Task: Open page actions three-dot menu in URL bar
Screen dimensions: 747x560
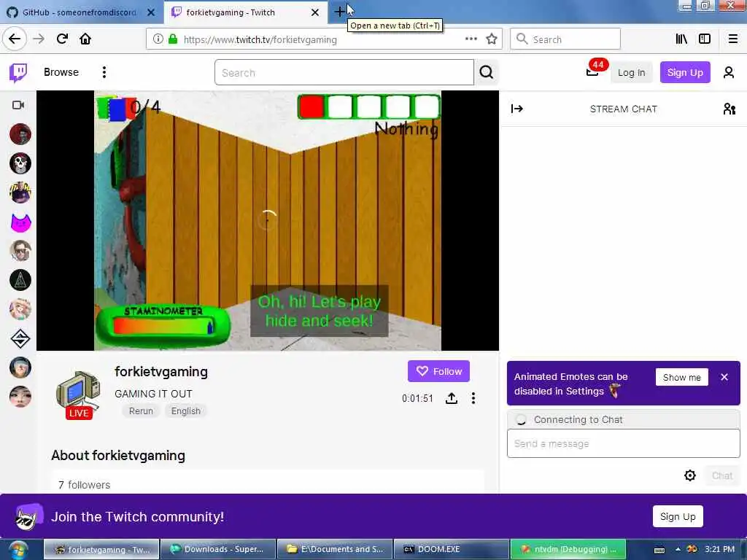Action: tap(471, 39)
